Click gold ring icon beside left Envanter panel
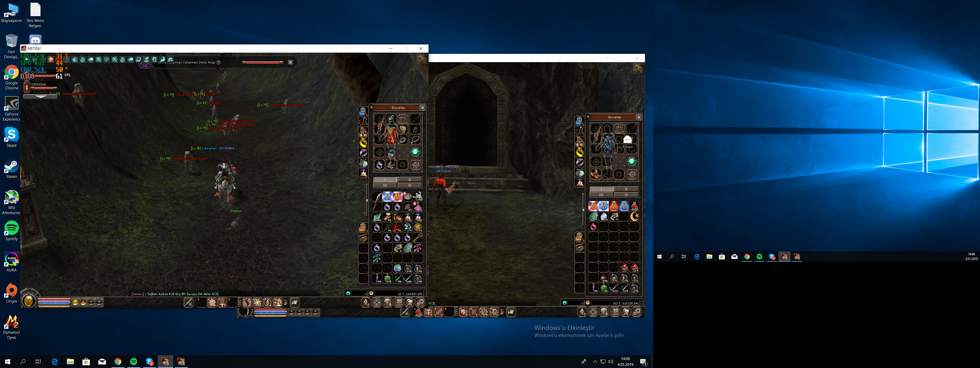The width and height of the screenshot is (980, 368). tap(363, 143)
